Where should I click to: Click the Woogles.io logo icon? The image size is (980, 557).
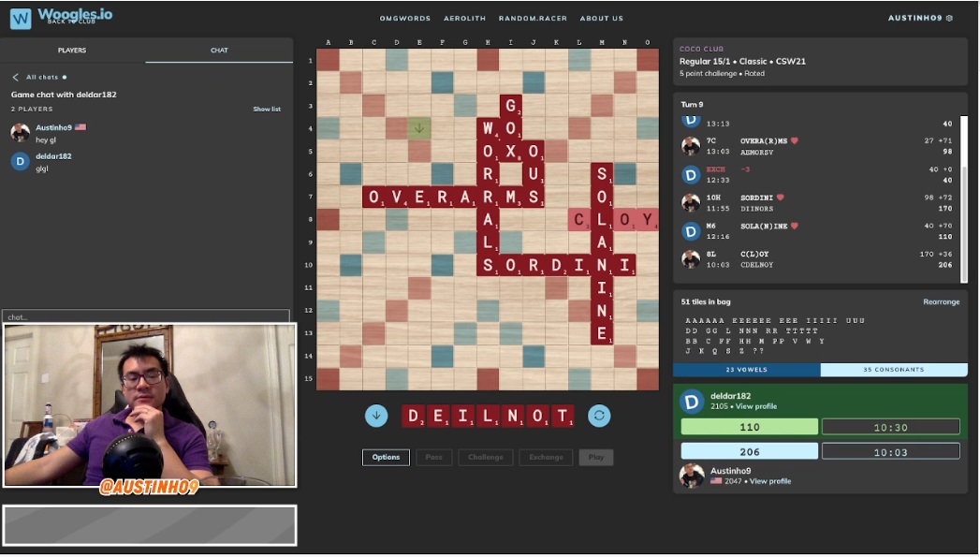21,18
